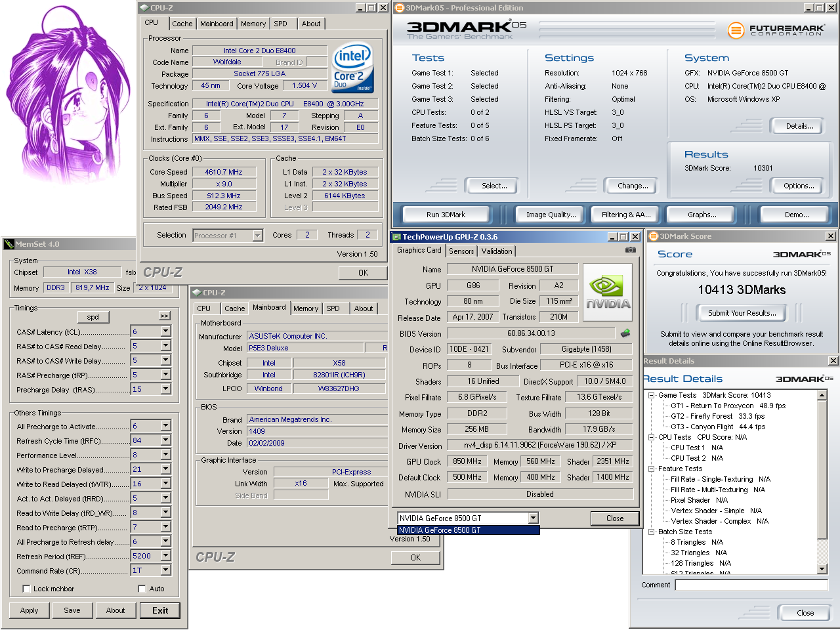The width and height of the screenshot is (840, 630).
Task: Click the system Details... button
Action: pos(799,126)
